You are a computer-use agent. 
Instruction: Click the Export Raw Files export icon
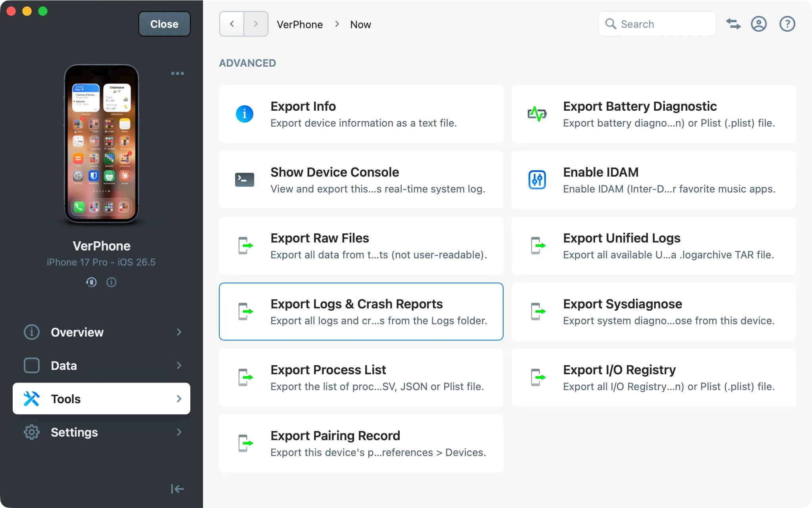[x=245, y=246]
